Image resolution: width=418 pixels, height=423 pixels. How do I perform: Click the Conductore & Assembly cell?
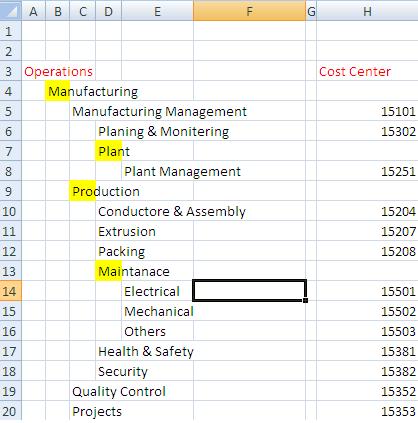click(x=172, y=211)
